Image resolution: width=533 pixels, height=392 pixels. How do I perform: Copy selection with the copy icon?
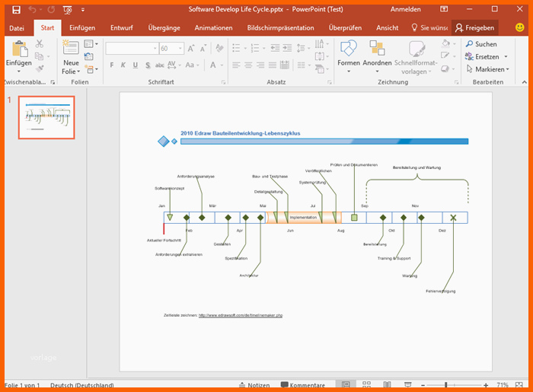pyautogui.click(x=39, y=56)
